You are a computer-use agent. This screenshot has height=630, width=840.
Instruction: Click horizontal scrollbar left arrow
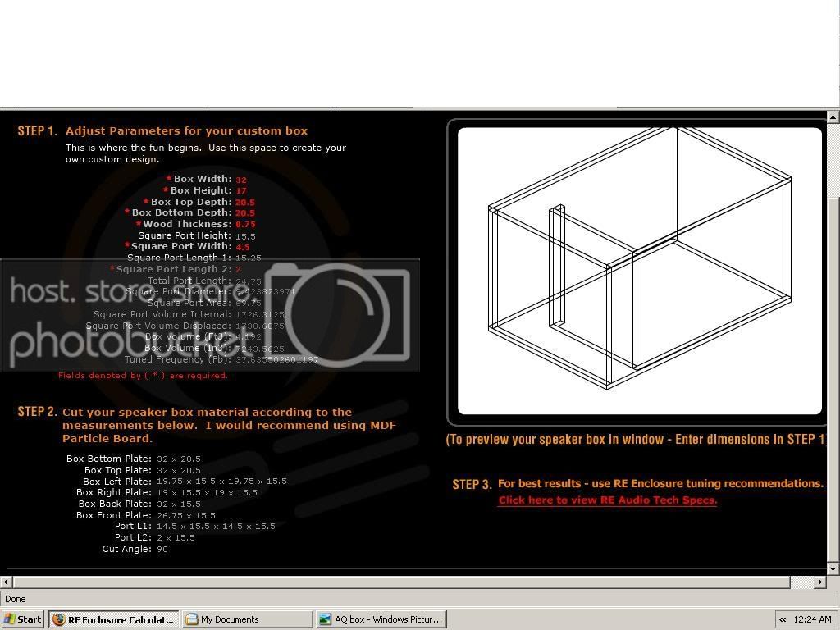coord(6,582)
